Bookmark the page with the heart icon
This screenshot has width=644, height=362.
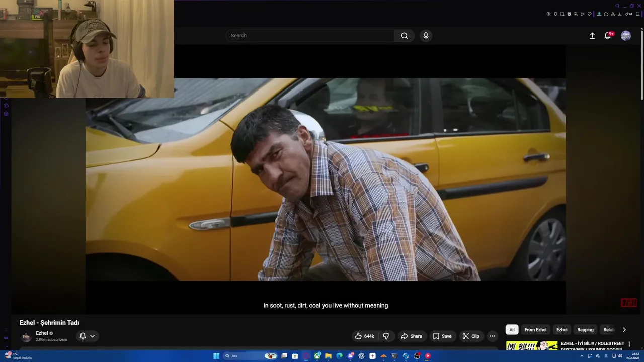click(589, 14)
